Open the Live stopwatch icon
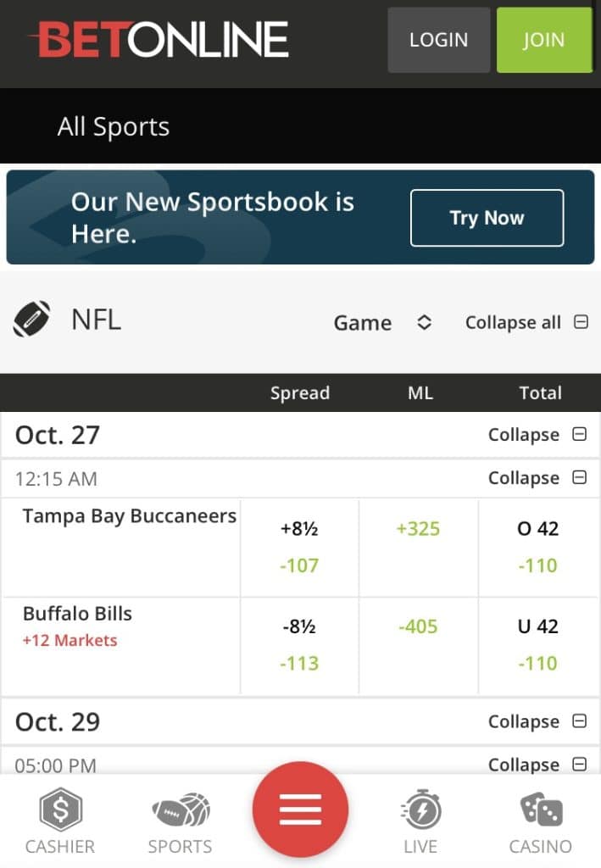 click(x=420, y=810)
